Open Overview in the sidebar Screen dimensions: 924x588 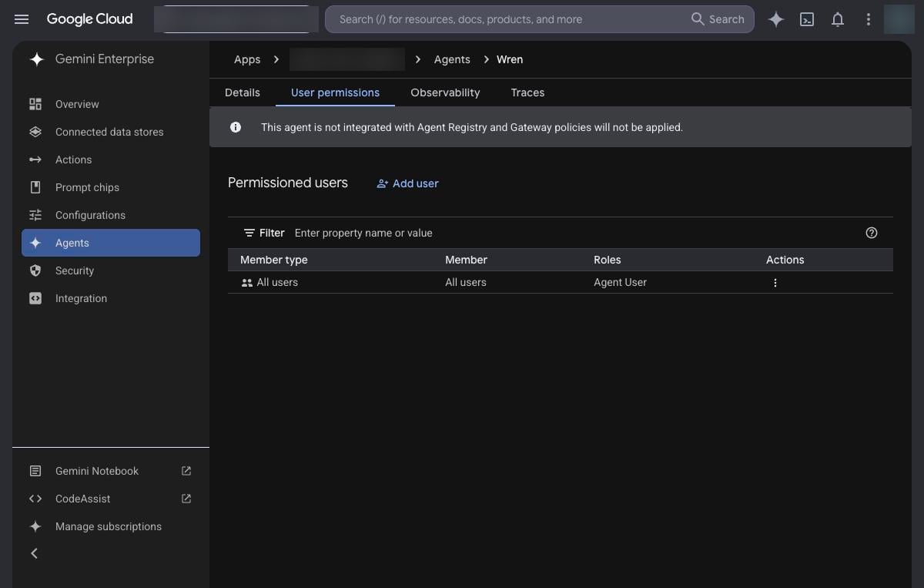[x=111, y=104]
